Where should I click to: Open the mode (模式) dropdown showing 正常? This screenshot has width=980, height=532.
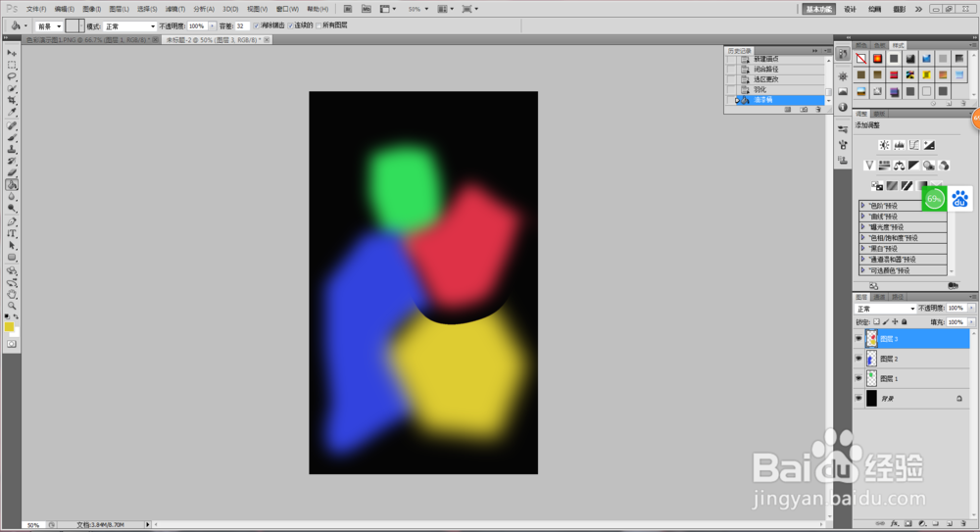[129, 26]
